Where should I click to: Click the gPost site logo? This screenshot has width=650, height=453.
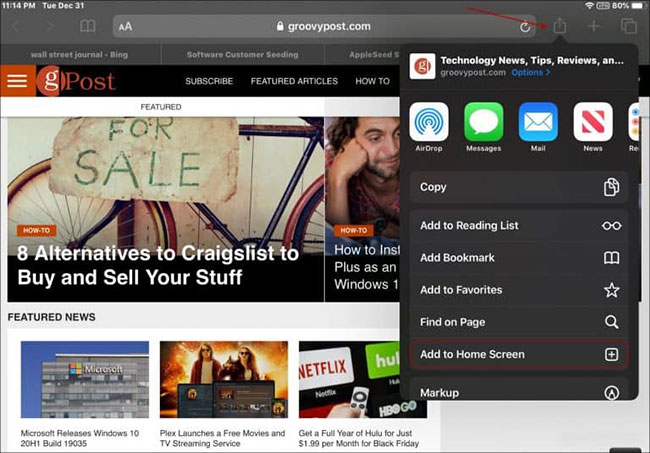[76, 81]
